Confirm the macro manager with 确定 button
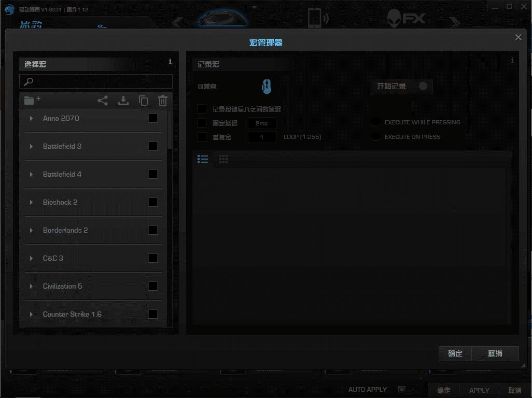The width and height of the screenshot is (532, 398). coord(455,353)
